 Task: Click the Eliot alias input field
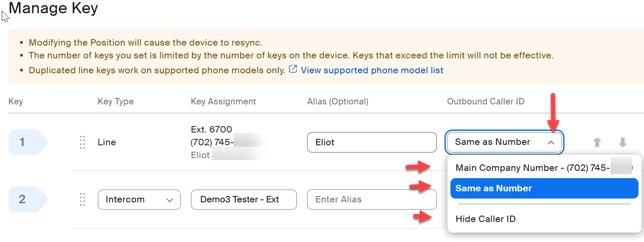click(x=372, y=142)
